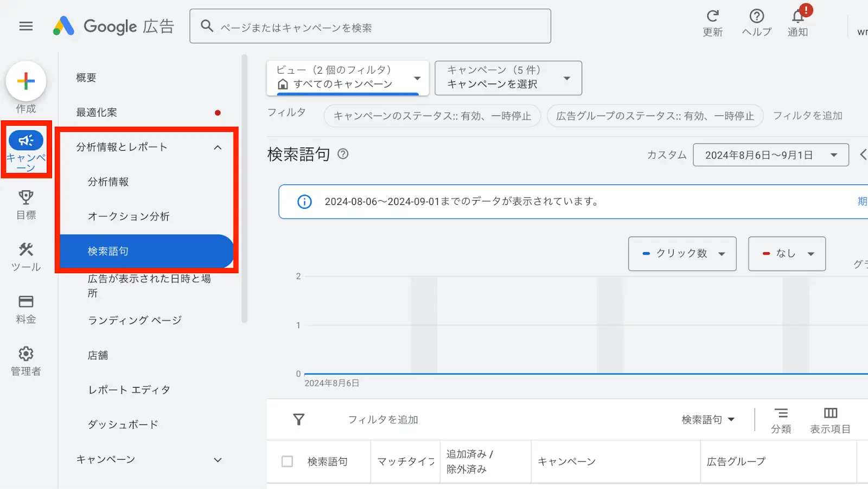Open the キャンペーン megaphone icon
The width and height of the screenshot is (868, 489).
click(x=26, y=141)
